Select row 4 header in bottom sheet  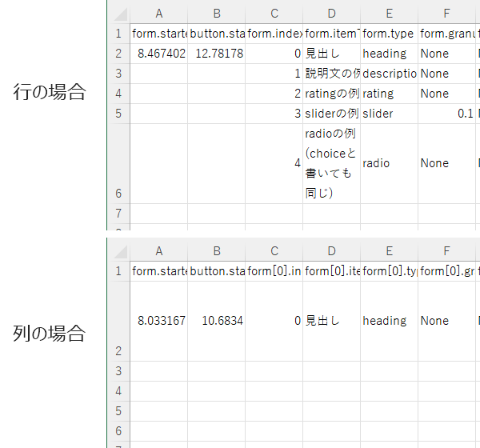[x=118, y=391]
